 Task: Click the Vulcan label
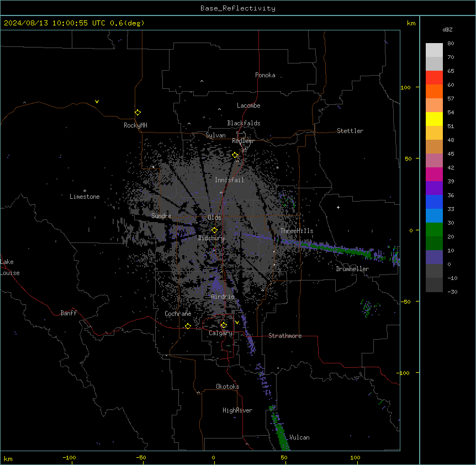(299, 437)
